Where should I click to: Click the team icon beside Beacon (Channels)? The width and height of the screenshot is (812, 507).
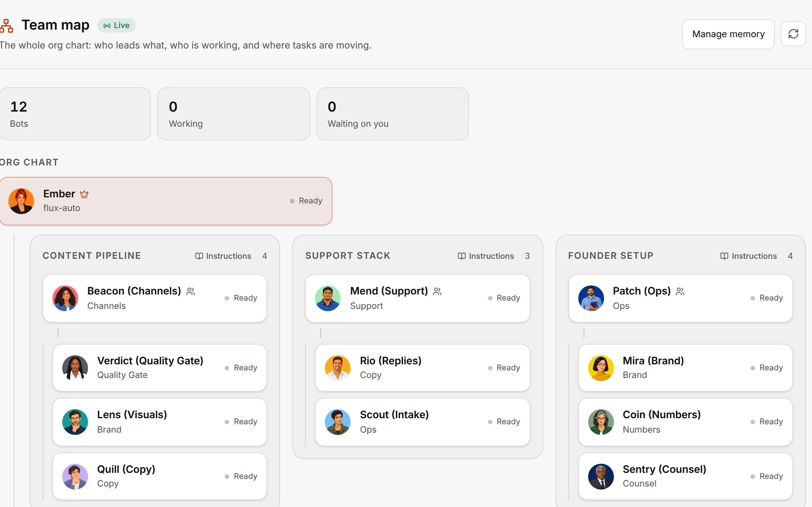point(191,291)
